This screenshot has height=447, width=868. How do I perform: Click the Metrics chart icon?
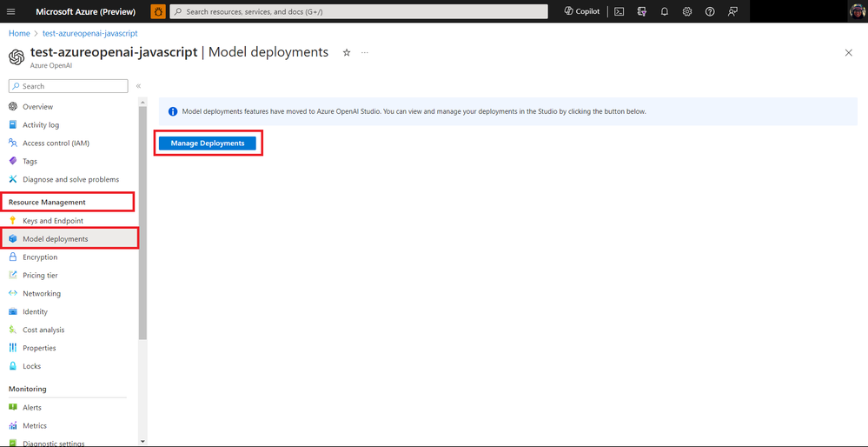click(13, 425)
